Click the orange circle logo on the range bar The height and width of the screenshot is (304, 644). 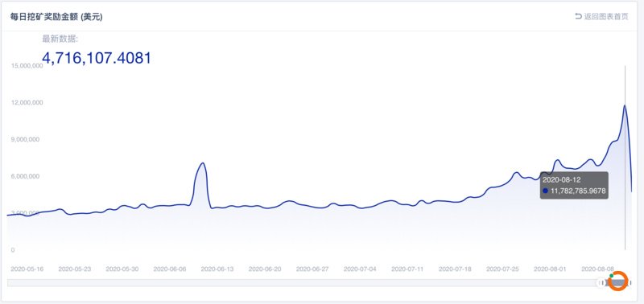(618, 281)
